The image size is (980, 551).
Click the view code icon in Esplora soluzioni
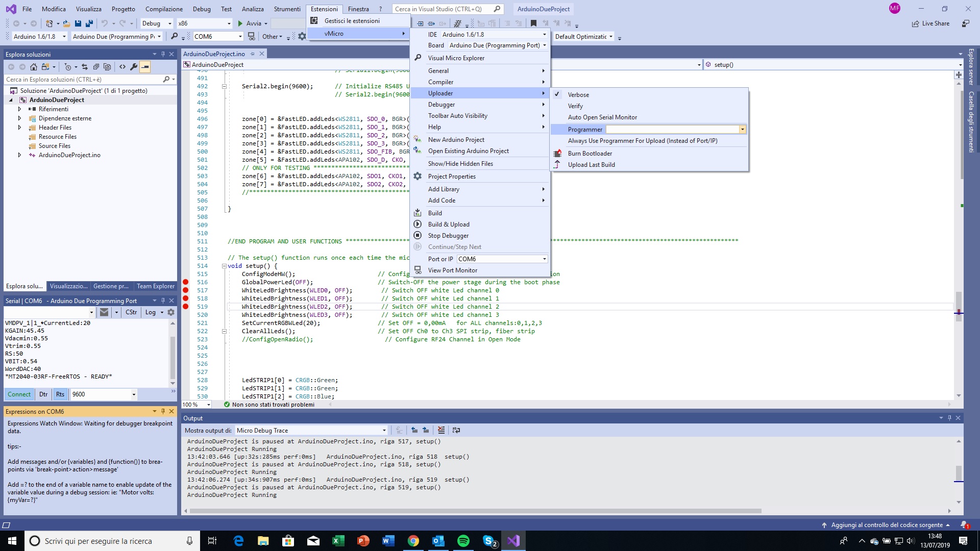[x=122, y=67]
